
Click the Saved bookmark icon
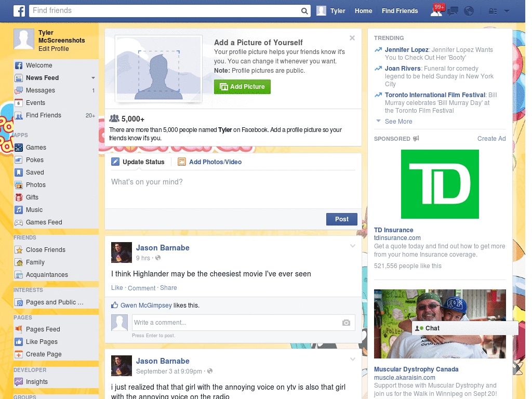click(x=19, y=172)
